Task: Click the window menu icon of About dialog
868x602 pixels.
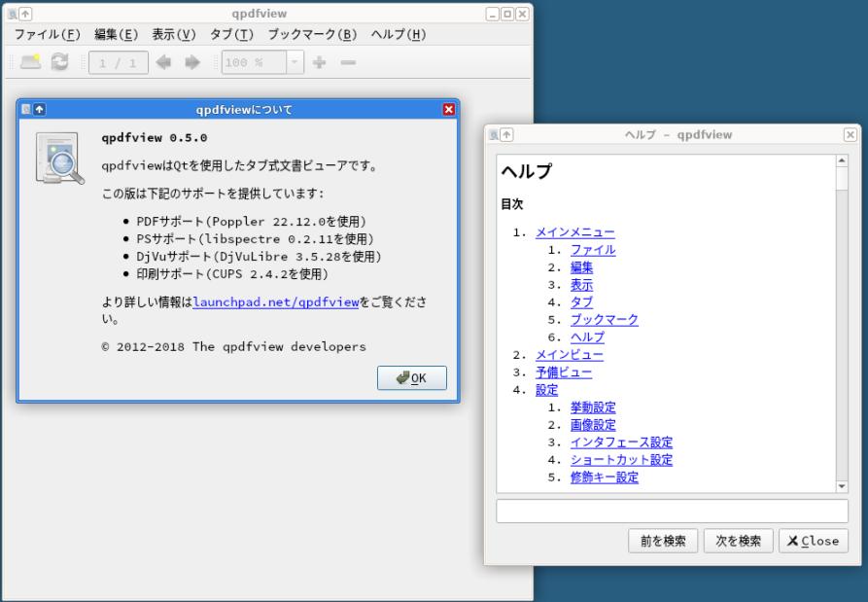Action: (x=26, y=109)
